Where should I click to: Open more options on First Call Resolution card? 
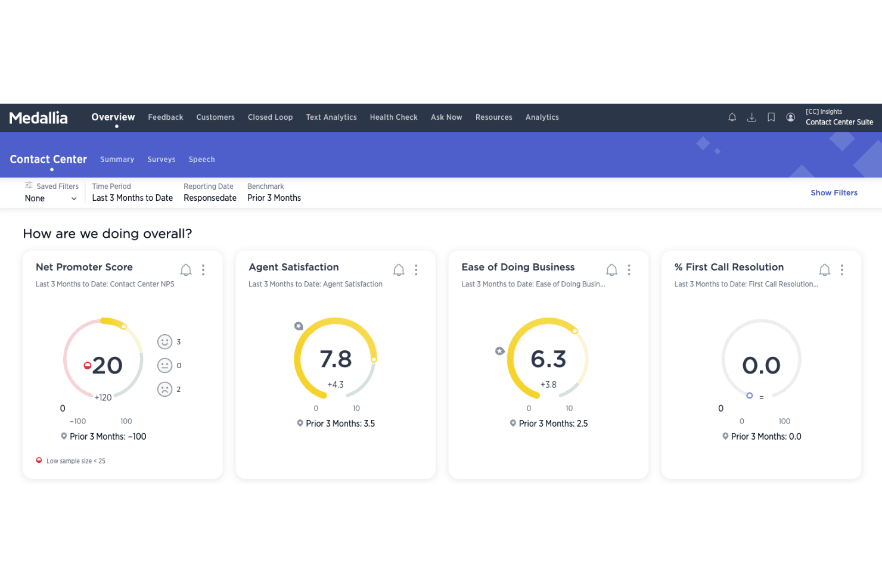click(842, 270)
